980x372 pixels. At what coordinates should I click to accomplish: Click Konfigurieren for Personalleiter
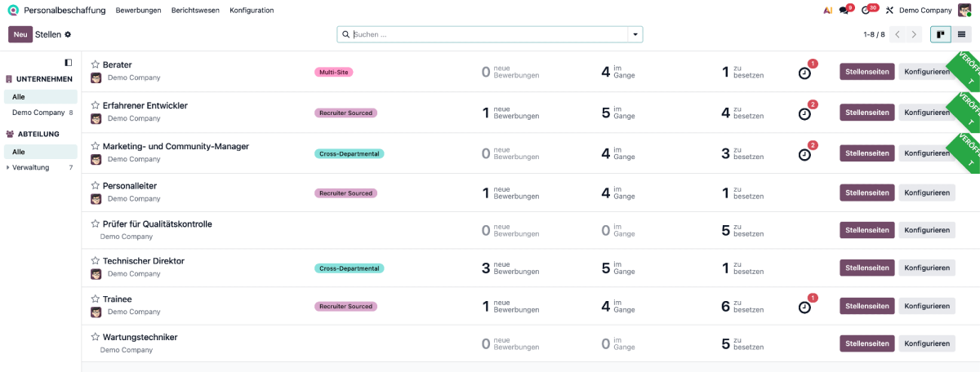927,193
